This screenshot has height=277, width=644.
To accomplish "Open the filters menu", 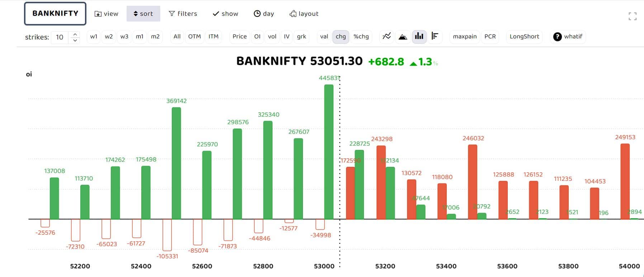I will (x=183, y=14).
